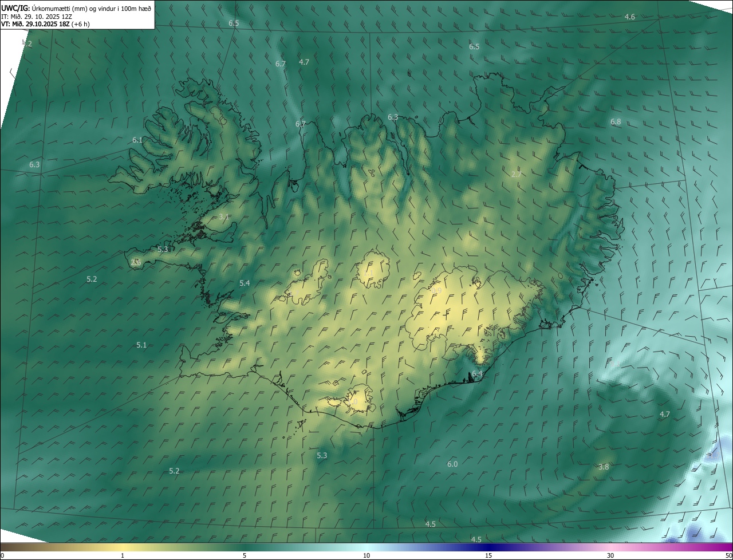Click the '10' tick label on the color scale

[x=366, y=555]
